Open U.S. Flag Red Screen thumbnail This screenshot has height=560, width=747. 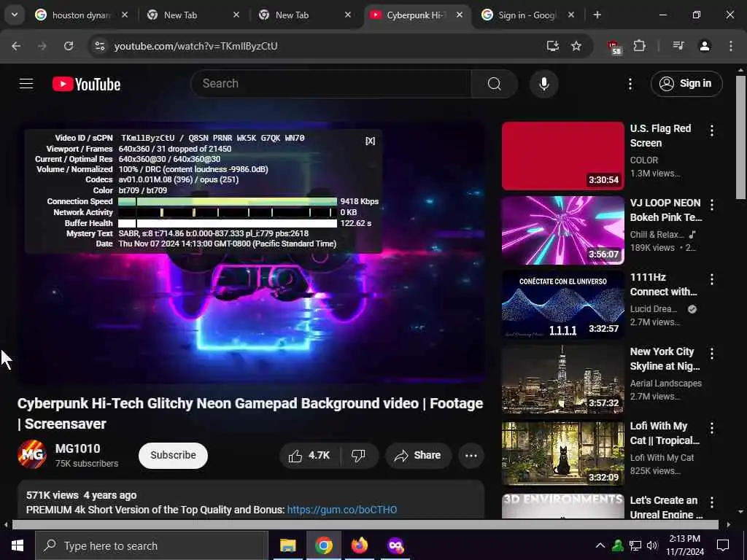(562, 156)
